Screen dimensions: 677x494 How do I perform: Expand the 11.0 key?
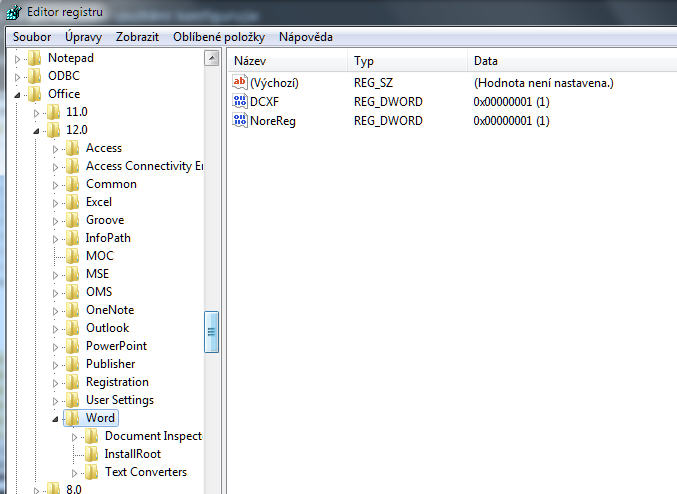click(36, 113)
